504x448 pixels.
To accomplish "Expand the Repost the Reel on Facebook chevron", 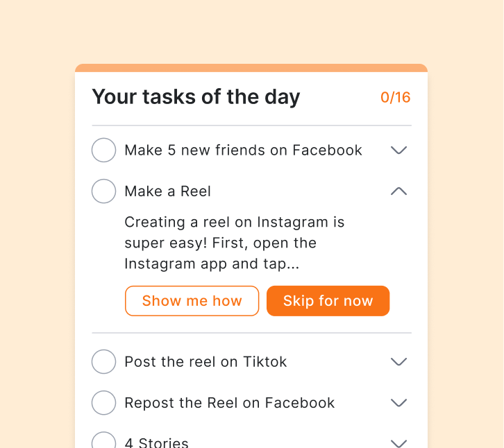I will (x=398, y=403).
